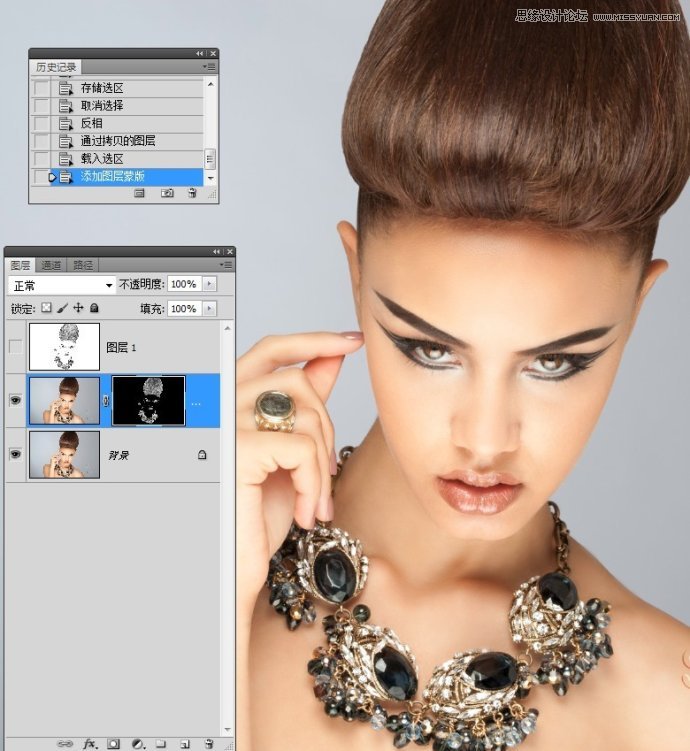
Task: Open Layers panel flyout menu
Action: [x=226, y=264]
